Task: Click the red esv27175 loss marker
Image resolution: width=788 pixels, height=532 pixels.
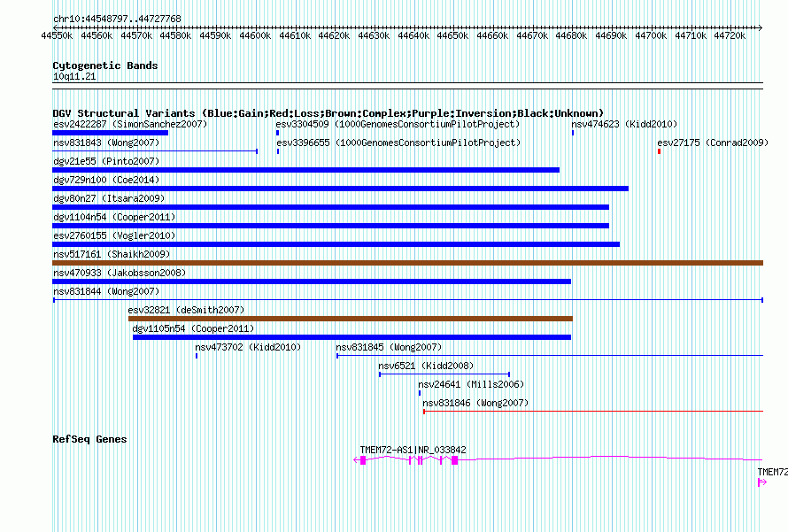Action: pos(659,151)
